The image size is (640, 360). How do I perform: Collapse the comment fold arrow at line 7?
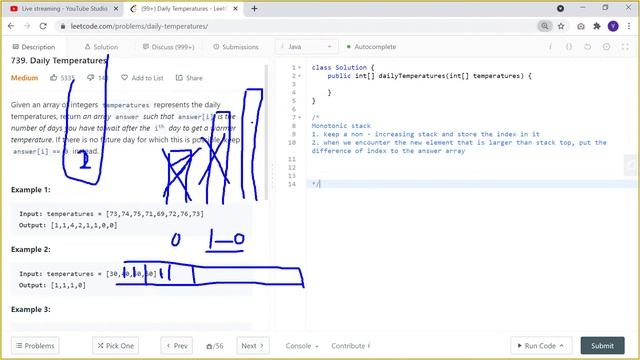pos(300,118)
